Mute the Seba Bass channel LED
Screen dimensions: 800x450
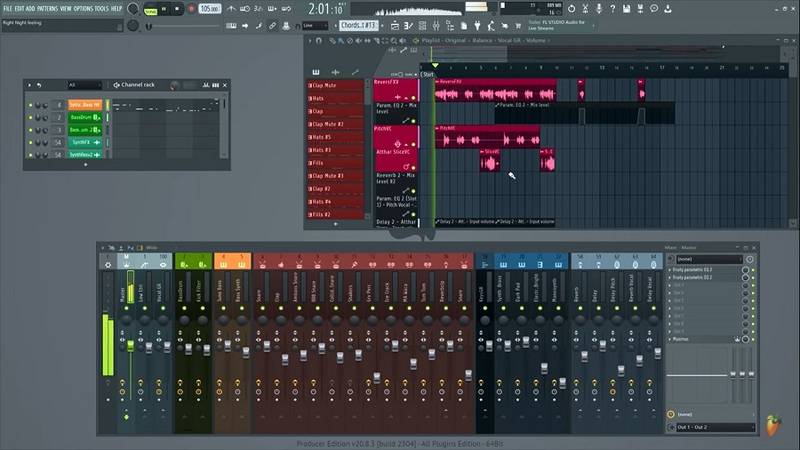(x=31, y=105)
